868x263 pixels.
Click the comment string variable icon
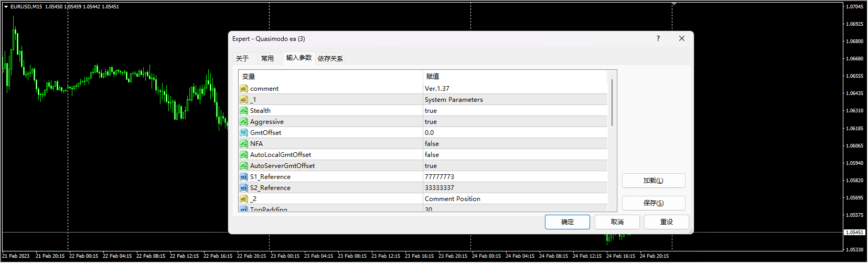[x=244, y=89]
